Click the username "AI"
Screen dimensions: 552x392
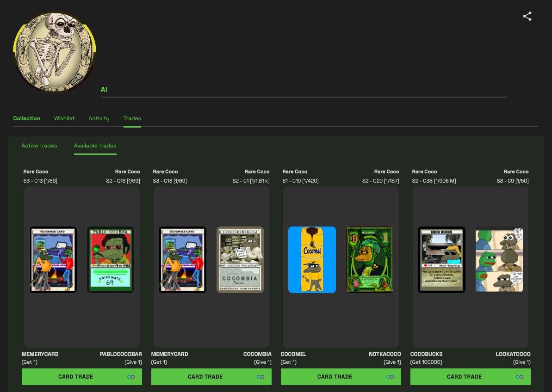104,90
